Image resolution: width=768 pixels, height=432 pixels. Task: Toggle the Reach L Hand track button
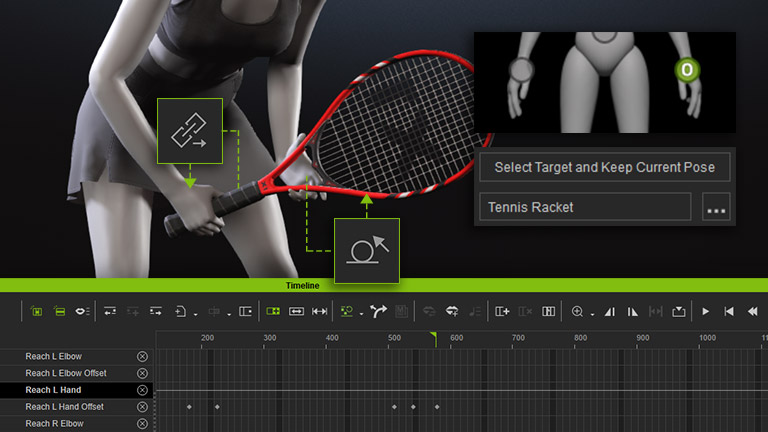[142, 390]
